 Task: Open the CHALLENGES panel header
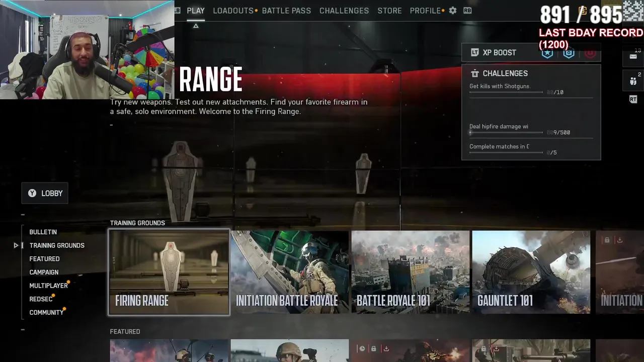click(505, 73)
